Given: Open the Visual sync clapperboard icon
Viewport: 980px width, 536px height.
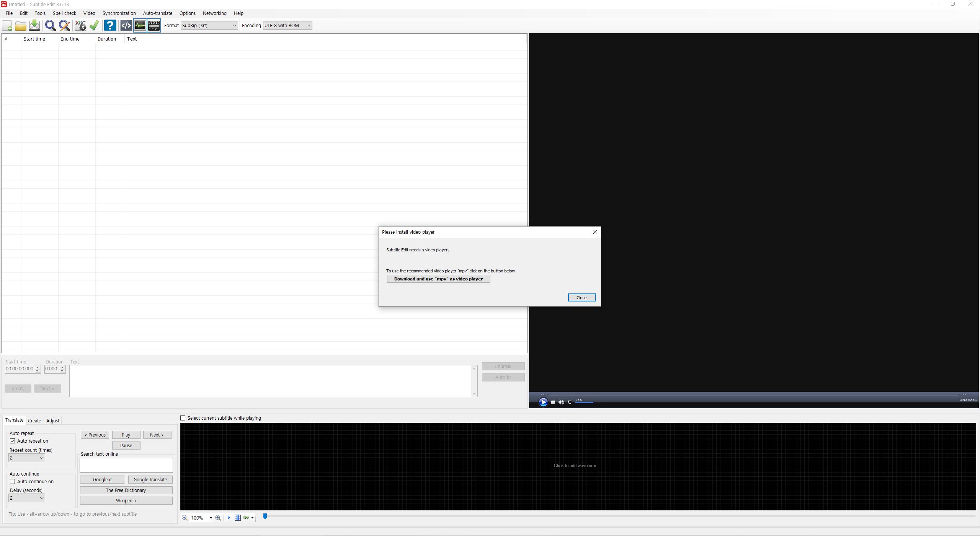Looking at the screenshot, I should [x=80, y=26].
